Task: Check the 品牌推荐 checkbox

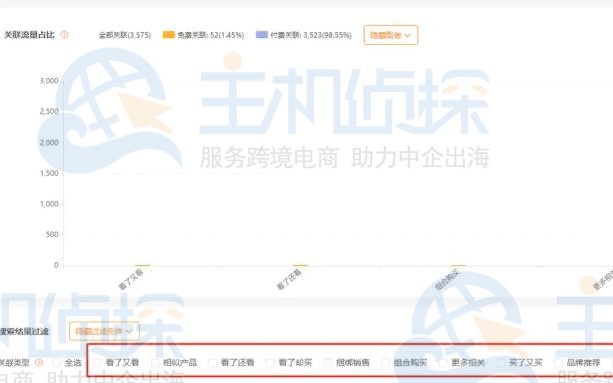Action: pyautogui.click(x=559, y=363)
